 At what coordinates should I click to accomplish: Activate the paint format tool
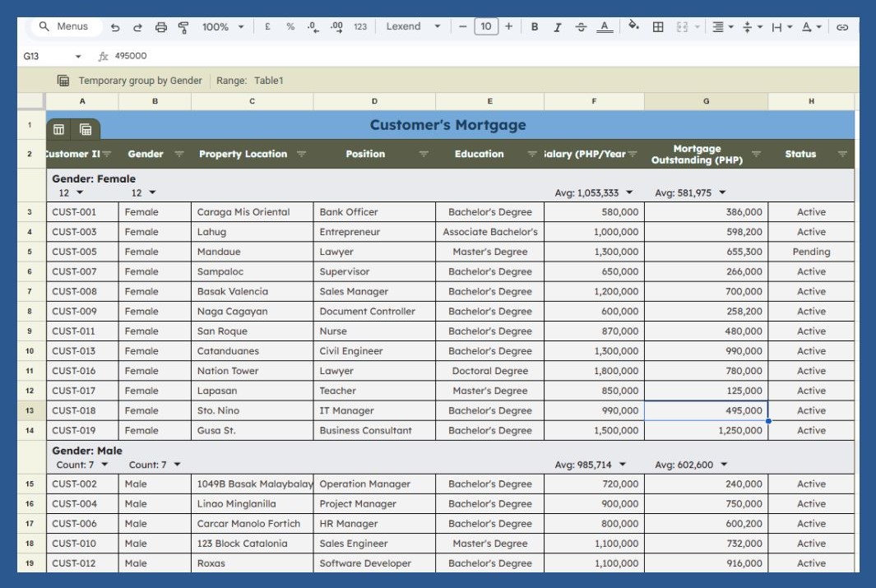click(x=183, y=27)
